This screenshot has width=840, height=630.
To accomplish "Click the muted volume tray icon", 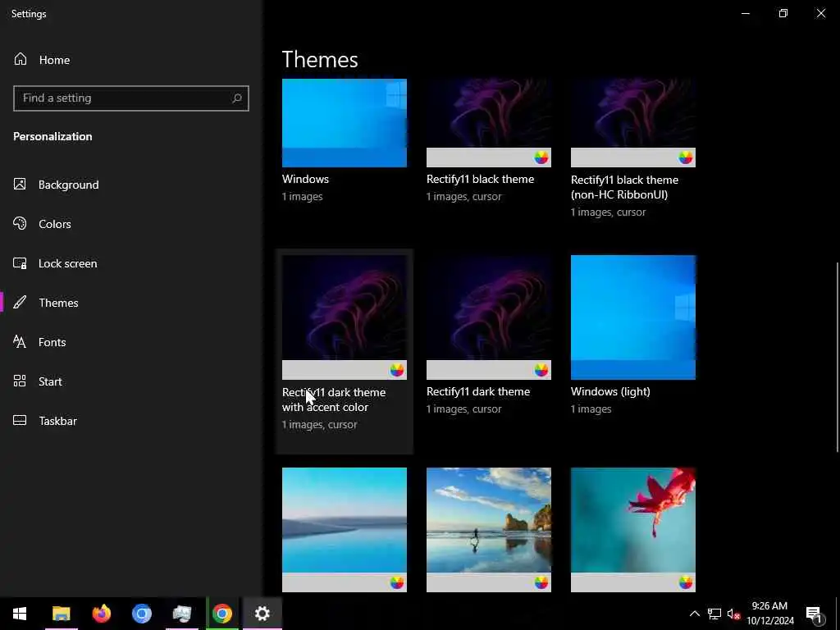I will point(733,614).
